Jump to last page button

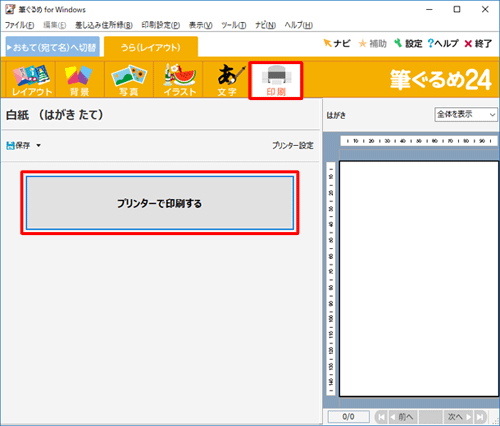point(480,417)
